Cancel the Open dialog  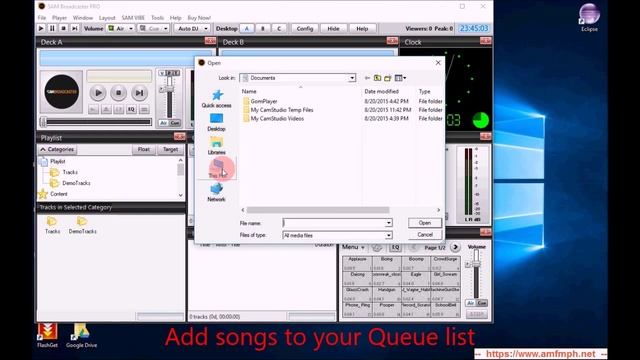pos(424,235)
